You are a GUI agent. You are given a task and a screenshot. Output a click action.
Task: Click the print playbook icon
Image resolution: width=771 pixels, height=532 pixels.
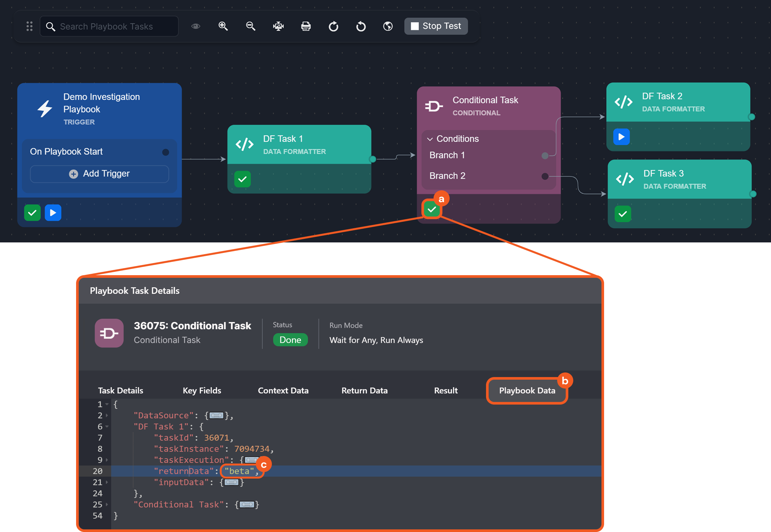pyautogui.click(x=306, y=26)
